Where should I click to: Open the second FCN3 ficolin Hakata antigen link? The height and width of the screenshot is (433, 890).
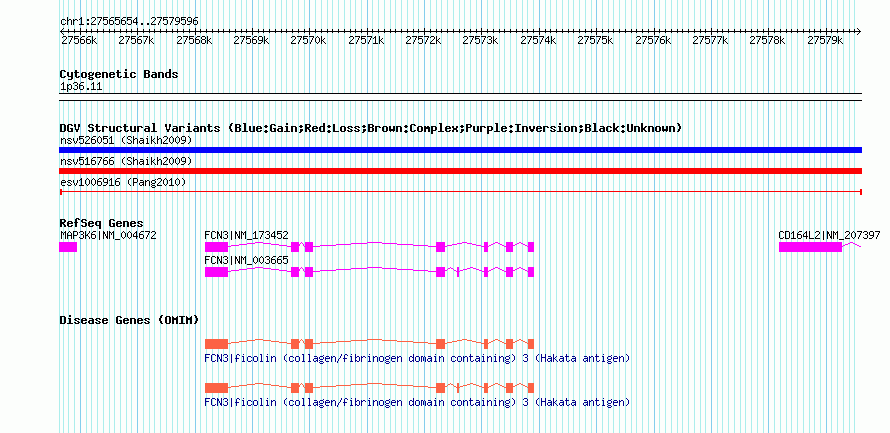click(x=417, y=402)
